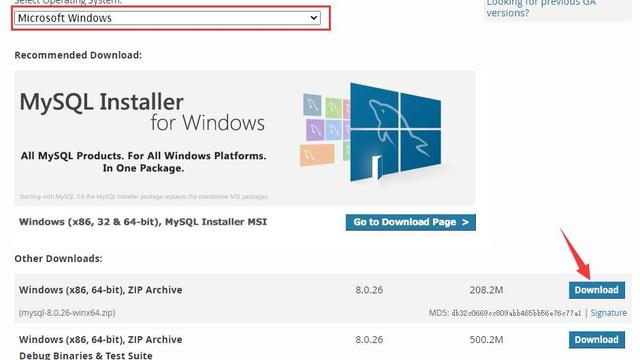Click 'Debug Binaries & Test Suite' label
Image resolution: width=640 pixels, height=360 pixels.
tap(86, 355)
